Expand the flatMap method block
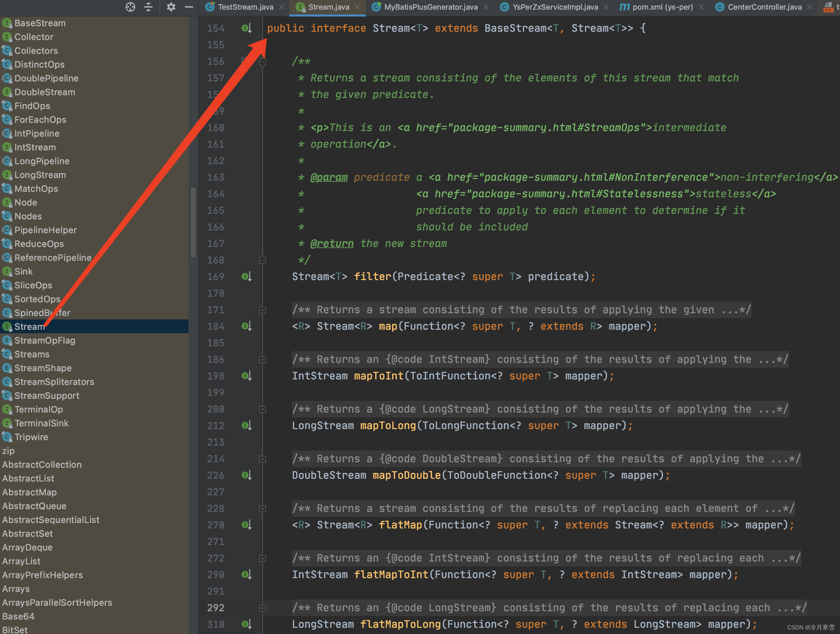840x634 pixels. (x=263, y=507)
